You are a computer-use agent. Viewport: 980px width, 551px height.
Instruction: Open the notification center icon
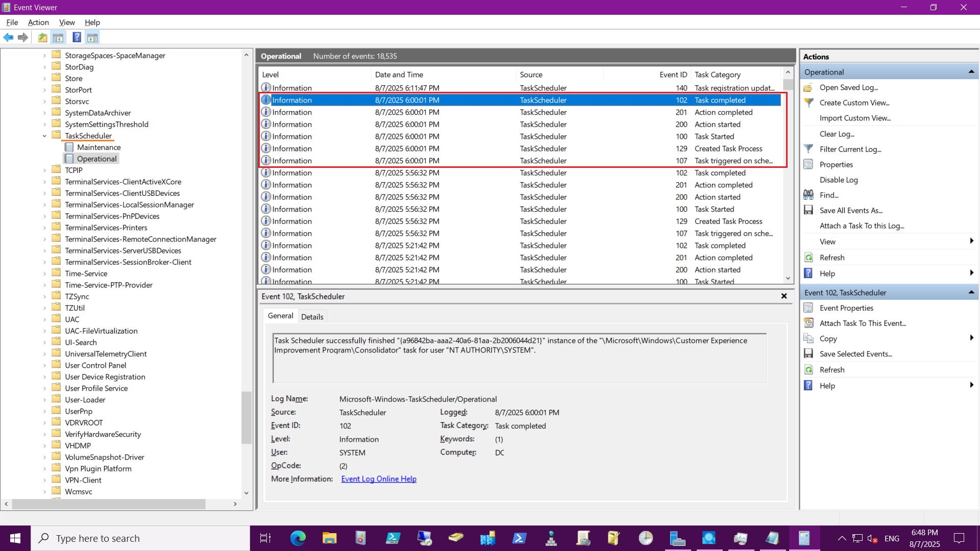[959, 538]
